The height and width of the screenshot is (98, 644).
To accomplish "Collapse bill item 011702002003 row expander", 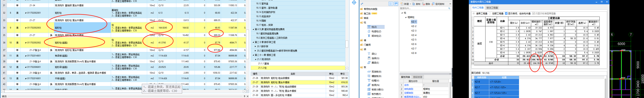I will [25, 28].
